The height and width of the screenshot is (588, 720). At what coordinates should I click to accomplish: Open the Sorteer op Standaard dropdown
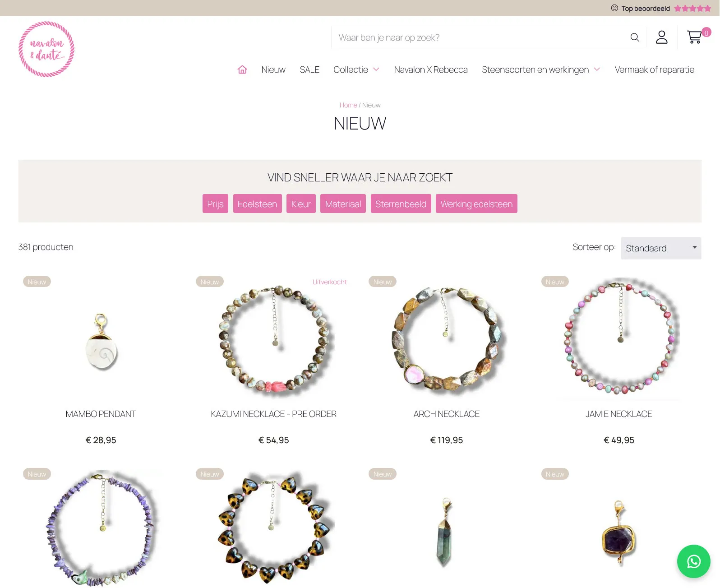tap(661, 248)
